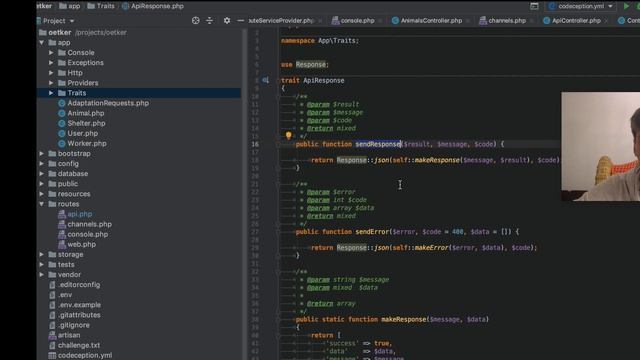Screen dimensions: 640x360
Task: Click the app breadcrumb in navigation bar
Action: click(x=70, y=6)
